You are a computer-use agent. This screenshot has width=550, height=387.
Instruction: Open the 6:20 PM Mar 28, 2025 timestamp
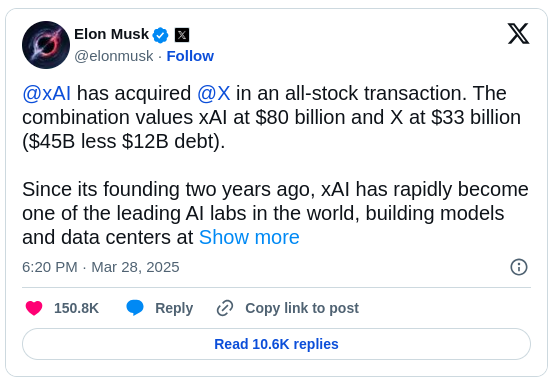pos(101,267)
